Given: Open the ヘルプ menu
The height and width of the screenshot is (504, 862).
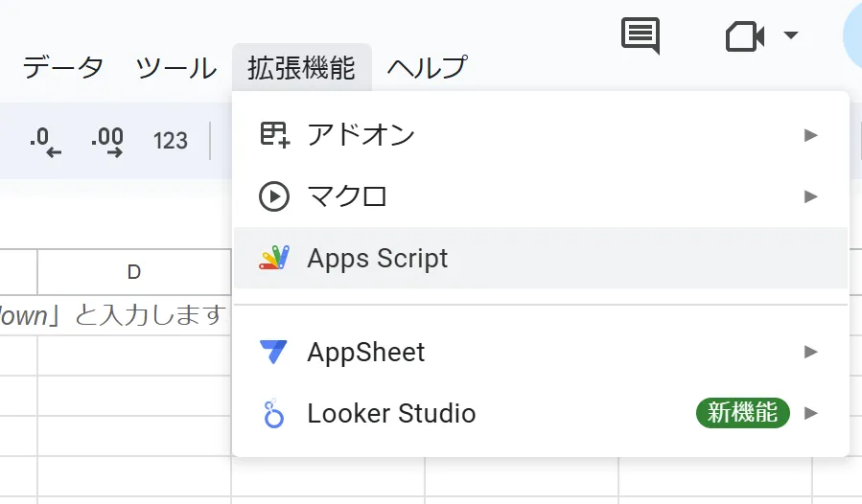Looking at the screenshot, I should coord(427,68).
